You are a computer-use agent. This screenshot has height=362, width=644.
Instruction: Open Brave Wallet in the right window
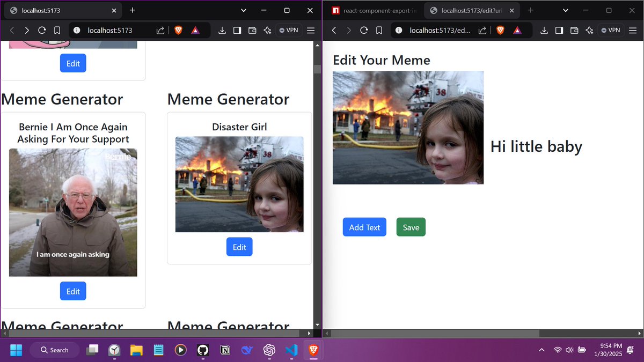(574, 31)
